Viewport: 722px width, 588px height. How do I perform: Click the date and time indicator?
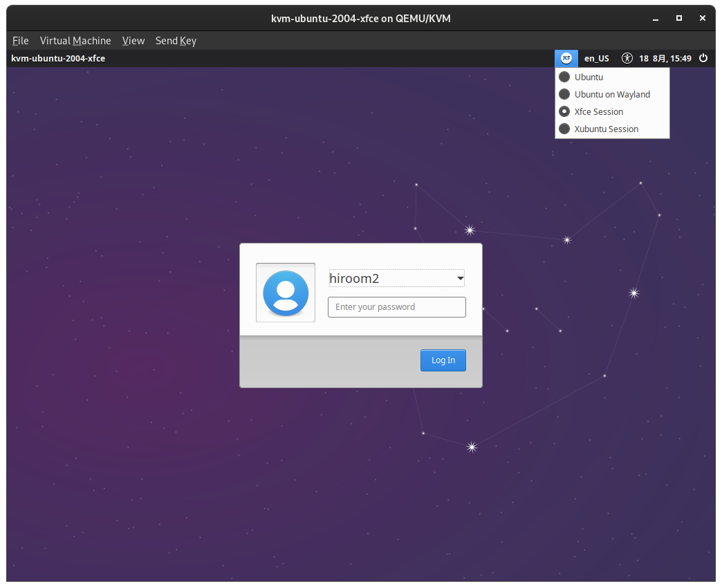click(665, 59)
